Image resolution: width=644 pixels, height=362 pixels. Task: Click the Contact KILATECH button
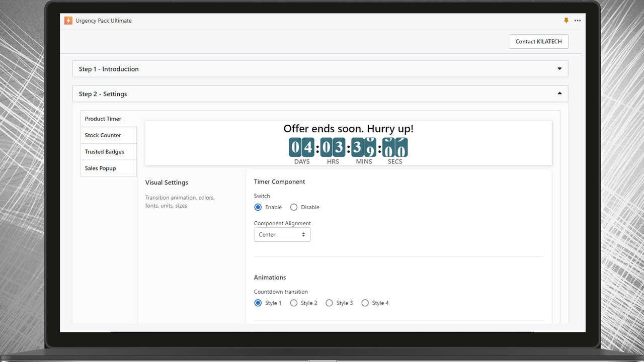point(538,41)
